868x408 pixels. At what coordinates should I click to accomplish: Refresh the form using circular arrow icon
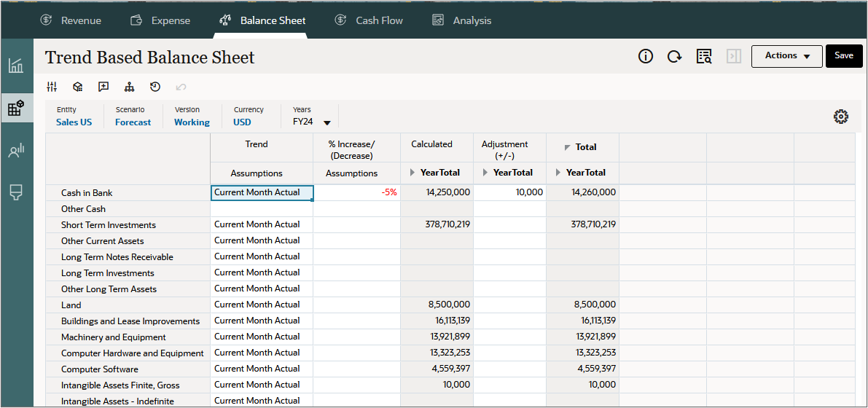point(674,56)
